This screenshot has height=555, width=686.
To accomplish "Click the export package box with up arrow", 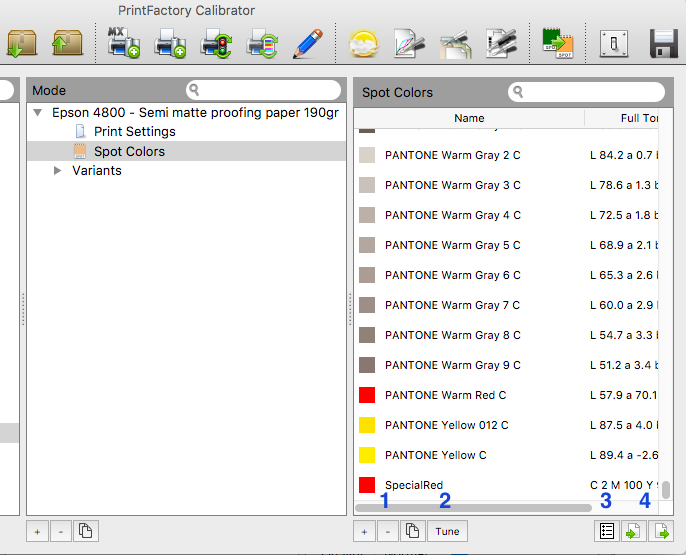I will coord(67,43).
